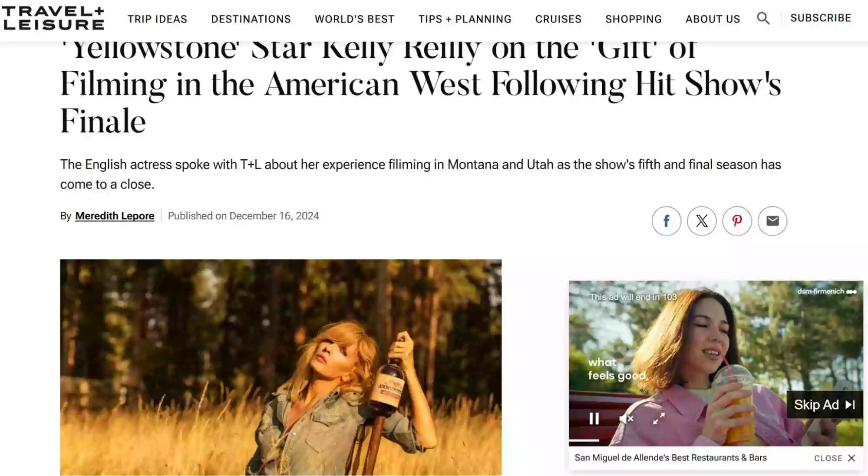868x476 pixels.
Task: Expand the video ad to fullscreen
Action: (659, 419)
